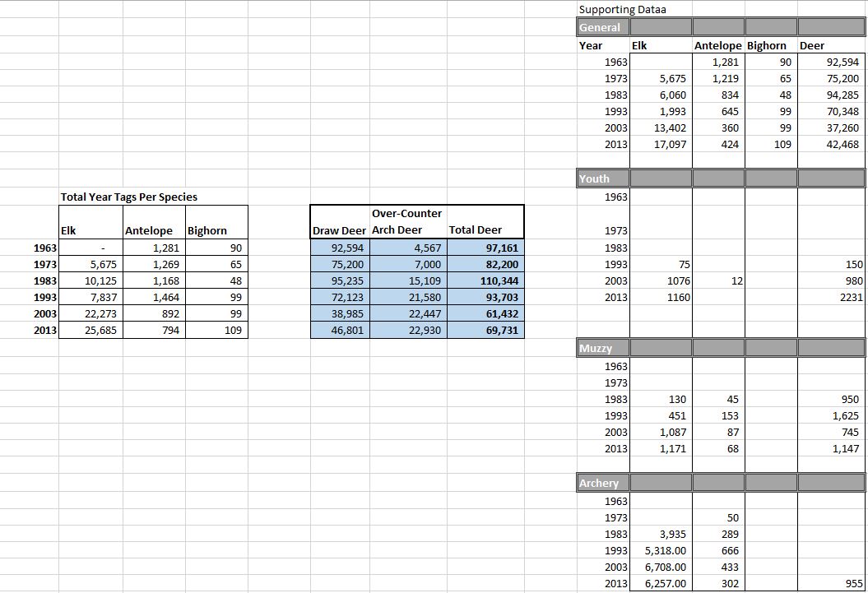Select draw deer value 46,801

[x=340, y=331]
